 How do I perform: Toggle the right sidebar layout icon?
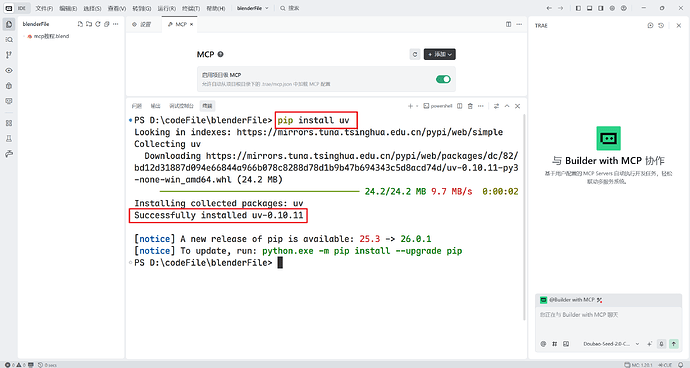click(x=601, y=8)
